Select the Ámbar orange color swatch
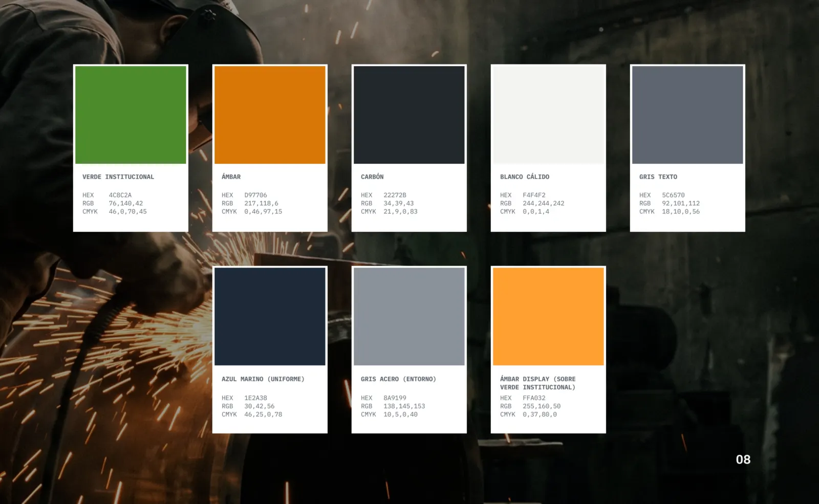The height and width of the screenshot is (504, 819). click(270, 115)
